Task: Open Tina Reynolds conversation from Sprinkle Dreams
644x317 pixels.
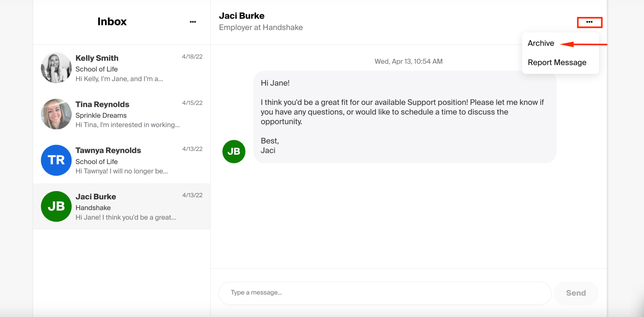Action: (127, 114)
